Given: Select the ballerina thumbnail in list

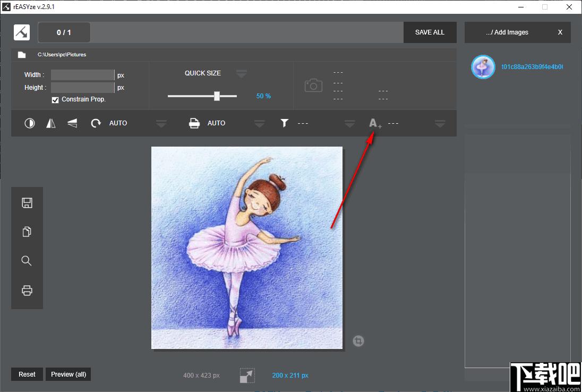Looking at the screenshot, I should [483, 67].
